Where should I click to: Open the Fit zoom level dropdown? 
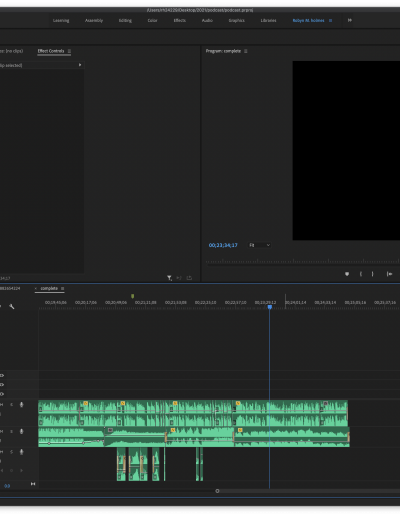pyautogui.click(x=259, y=245)
